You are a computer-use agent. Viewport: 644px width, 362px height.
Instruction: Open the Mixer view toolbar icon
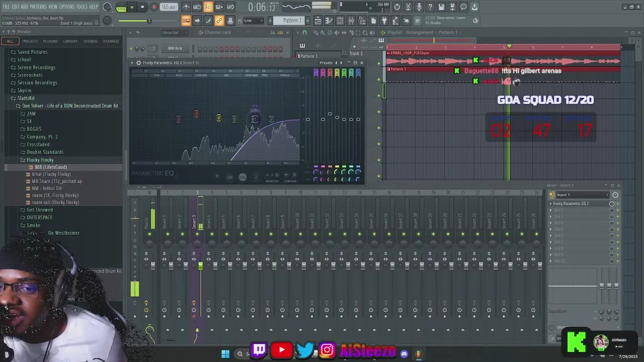point(351,21)
